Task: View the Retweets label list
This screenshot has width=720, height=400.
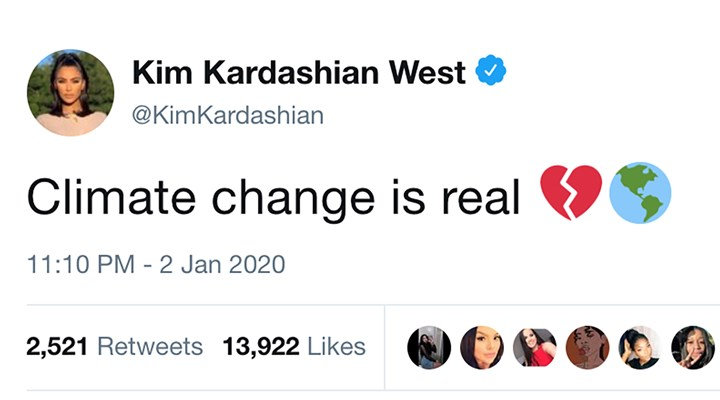Action: click(152, 347)
